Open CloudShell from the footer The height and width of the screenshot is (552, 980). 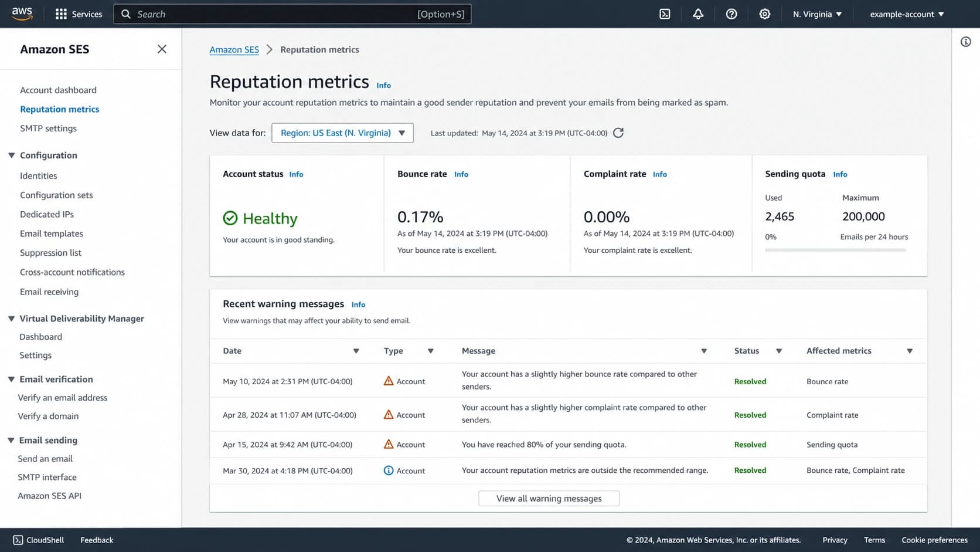coord(39,540)
